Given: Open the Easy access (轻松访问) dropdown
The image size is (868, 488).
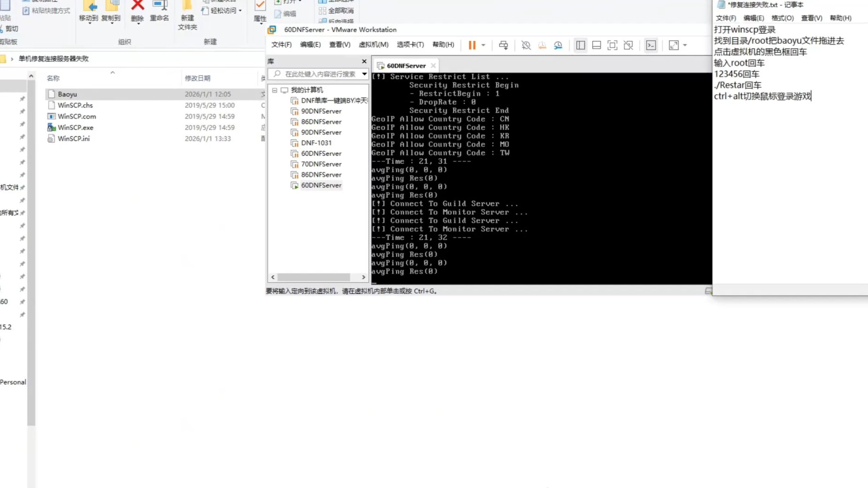Looking at the screenshot, I should [222, 10].
